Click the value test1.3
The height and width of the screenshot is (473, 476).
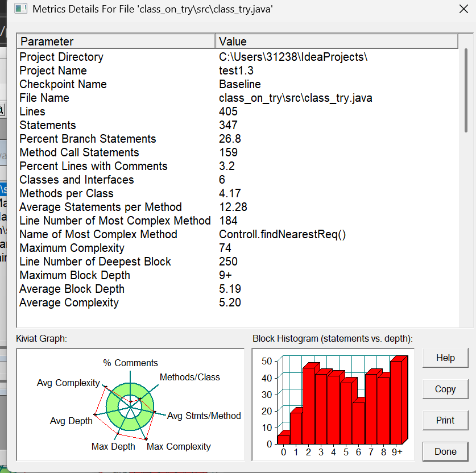[x=236, y=70]
